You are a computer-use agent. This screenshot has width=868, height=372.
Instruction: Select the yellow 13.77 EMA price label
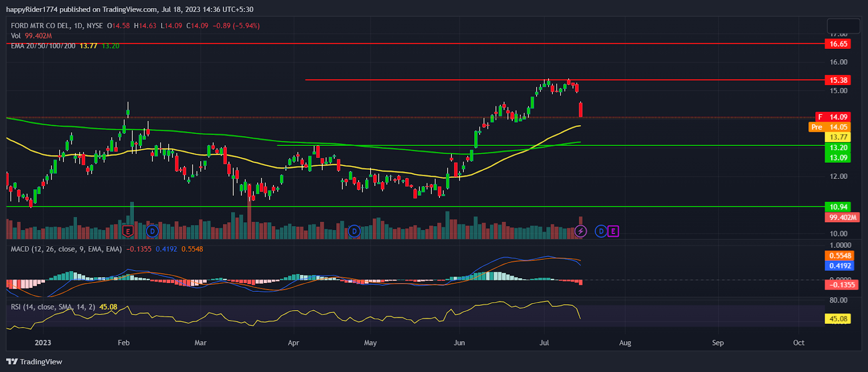(838, 138)
